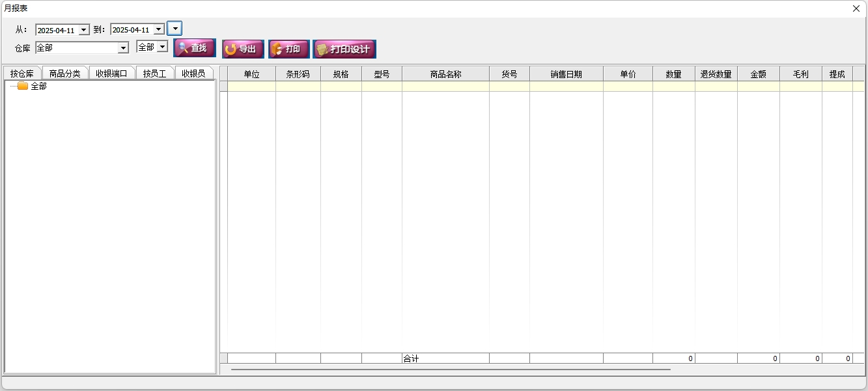Click the 销售日期 column header

pos(567,74)
